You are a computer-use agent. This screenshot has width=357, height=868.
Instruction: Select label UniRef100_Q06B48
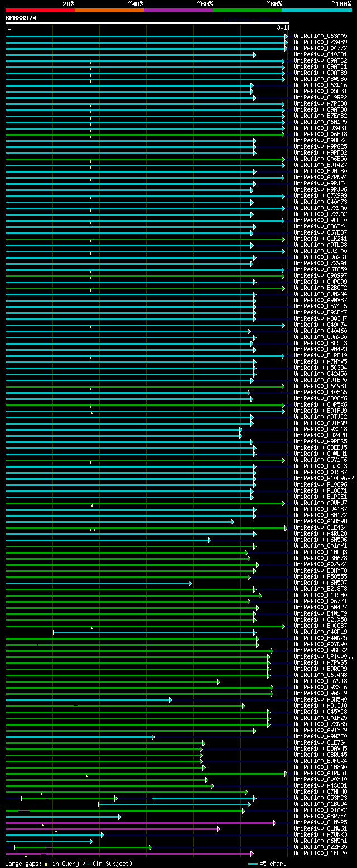point(320,134)
